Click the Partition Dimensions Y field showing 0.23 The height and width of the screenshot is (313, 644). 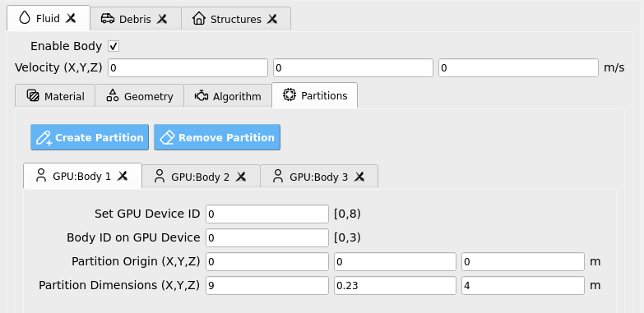(x=395, y=286)
